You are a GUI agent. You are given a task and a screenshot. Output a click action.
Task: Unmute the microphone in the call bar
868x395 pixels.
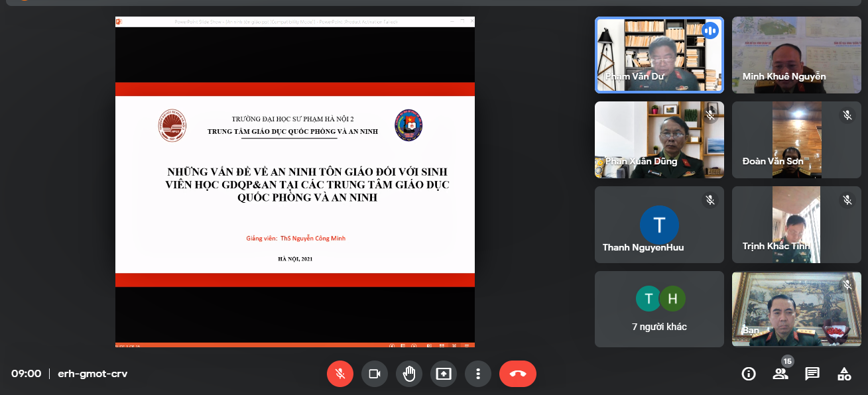tap(340, 374)
